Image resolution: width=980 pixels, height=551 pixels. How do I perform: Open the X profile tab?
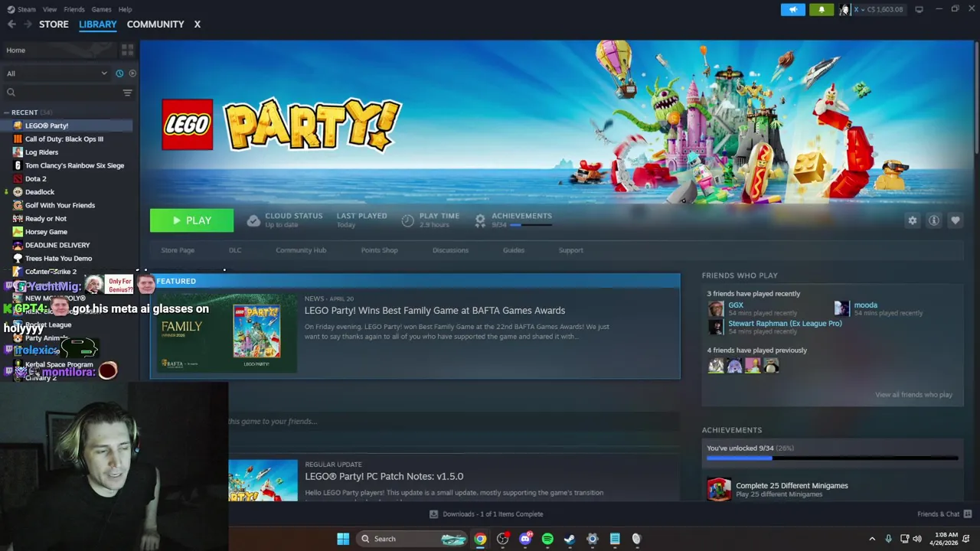[197, 24]
